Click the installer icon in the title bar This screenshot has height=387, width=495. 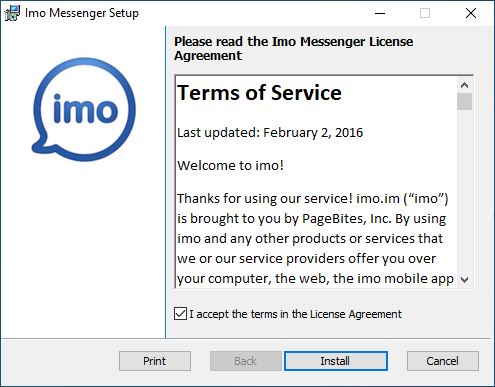pos(12,13)
